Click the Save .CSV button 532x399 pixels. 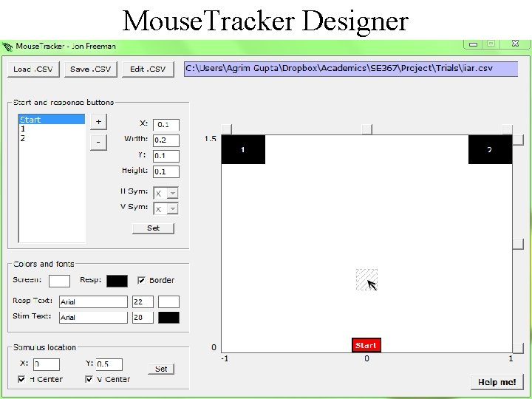click(91, 69)
